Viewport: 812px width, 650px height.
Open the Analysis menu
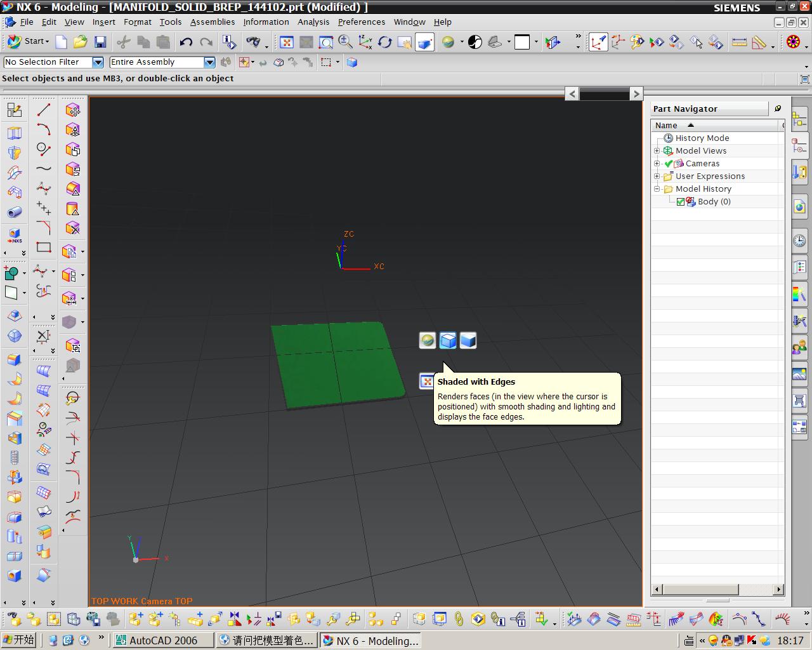pyautogui.click(x=313, y=22)
